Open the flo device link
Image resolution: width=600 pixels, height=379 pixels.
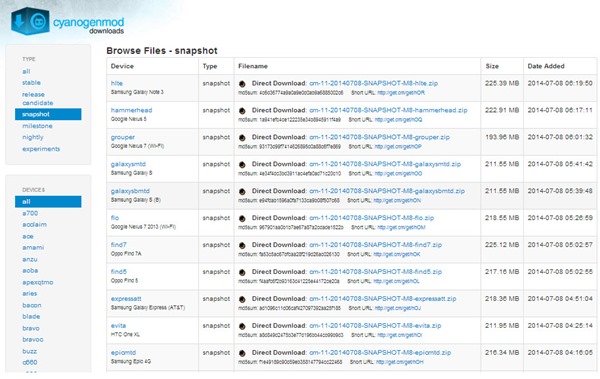(x=115, y=217)
